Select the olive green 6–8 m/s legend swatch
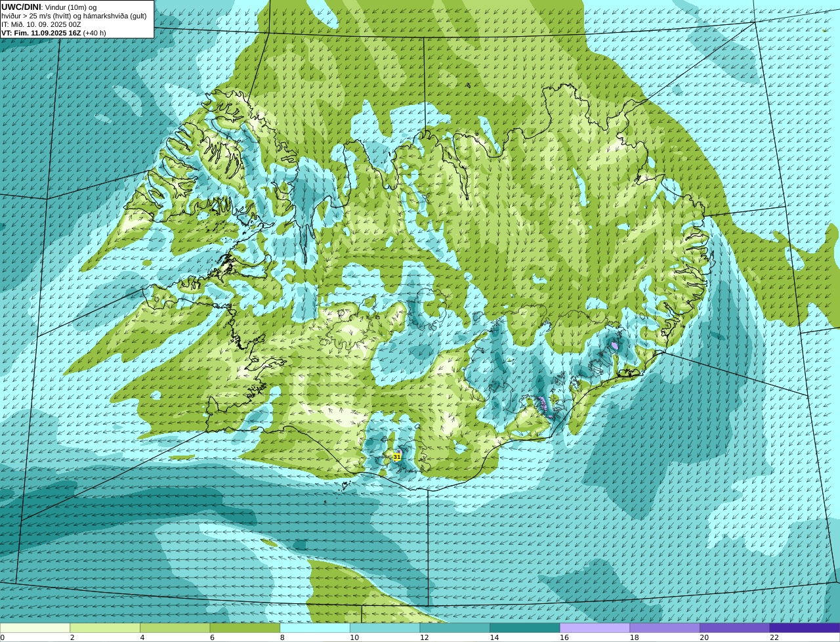 (x=245, y=628)
